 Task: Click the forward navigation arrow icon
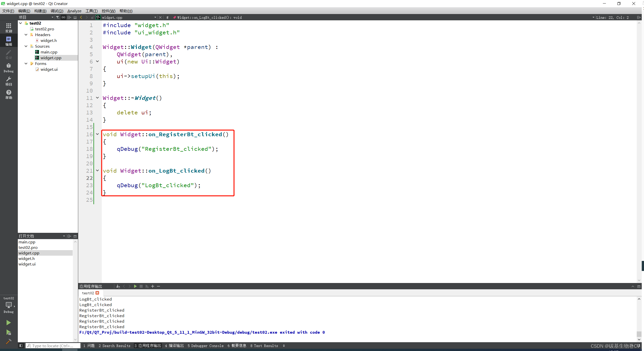pos(86,18)
